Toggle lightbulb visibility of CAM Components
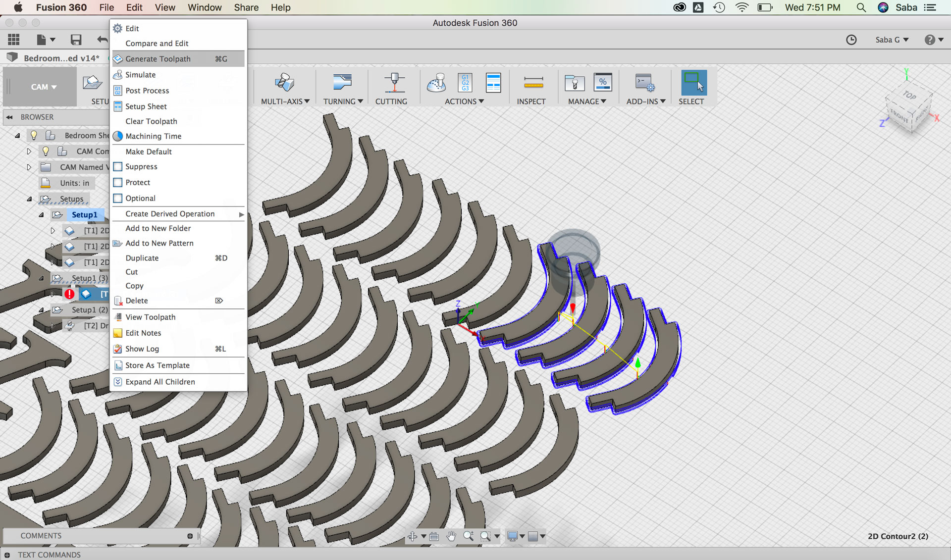This screenshot has height=560, width=951. [46, 151]
